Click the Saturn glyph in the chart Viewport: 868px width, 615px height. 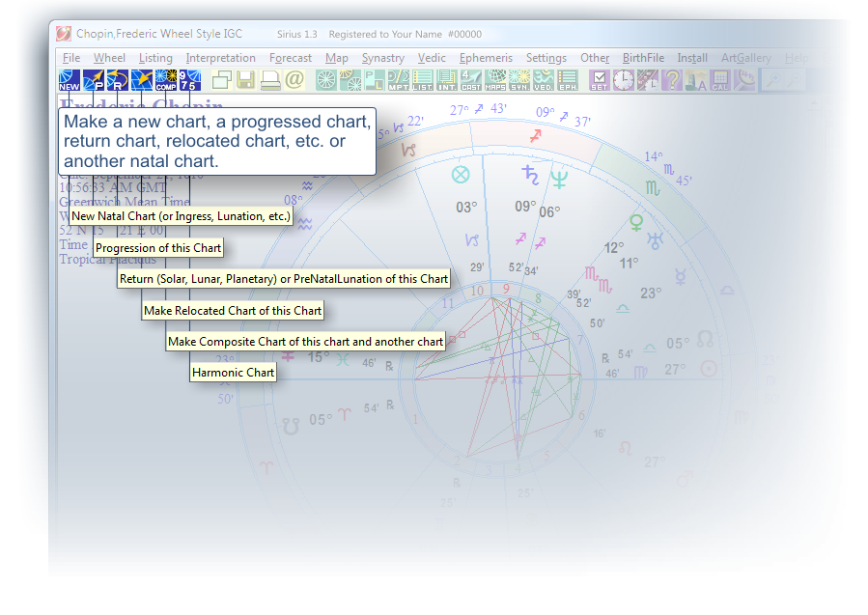coord(530,175)
